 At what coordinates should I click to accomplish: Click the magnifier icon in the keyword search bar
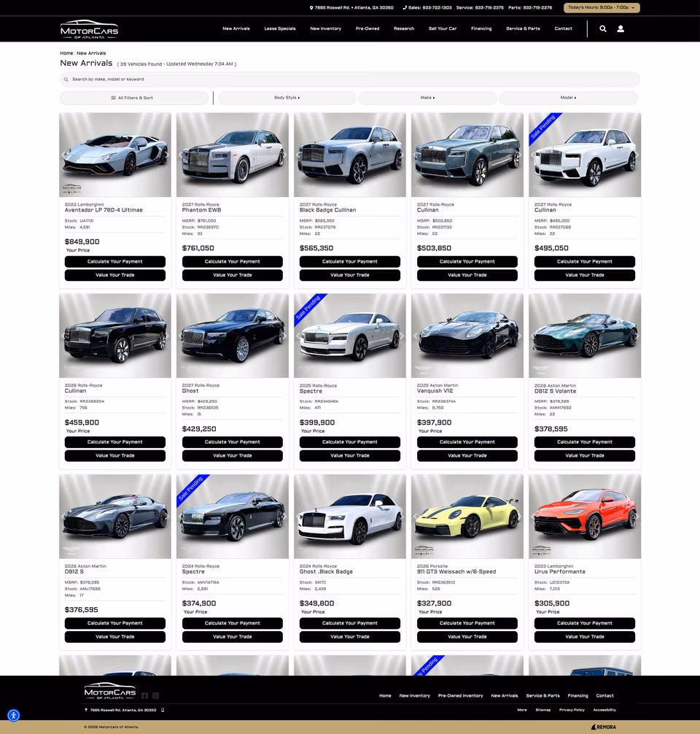[66, 80]
